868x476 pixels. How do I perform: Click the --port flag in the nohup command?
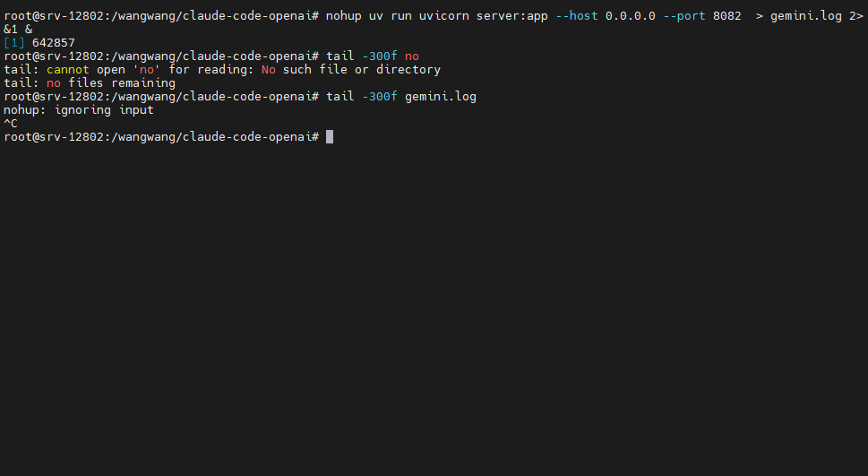click(684, 16)
